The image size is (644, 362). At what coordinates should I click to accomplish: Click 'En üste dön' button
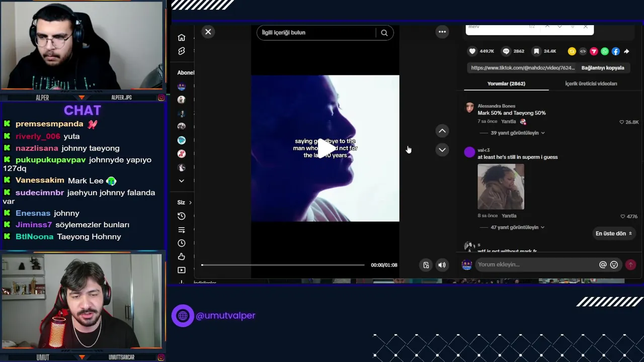pyautogui.click(x=614, y=233)
